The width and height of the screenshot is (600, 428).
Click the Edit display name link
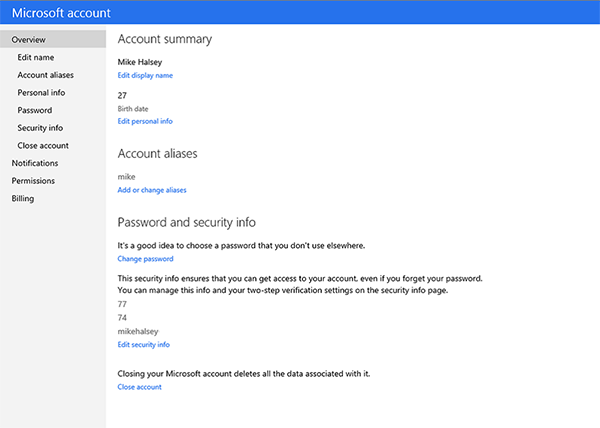click(x=145, y=75)
